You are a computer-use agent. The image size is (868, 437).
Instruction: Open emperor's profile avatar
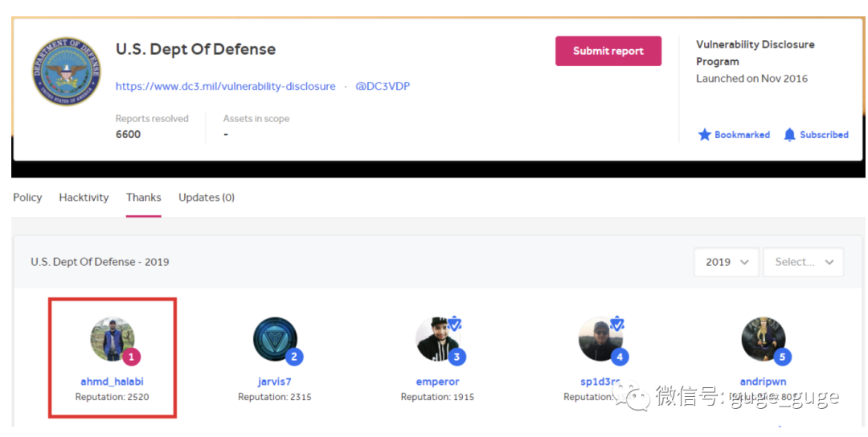[x=437, y=339]
